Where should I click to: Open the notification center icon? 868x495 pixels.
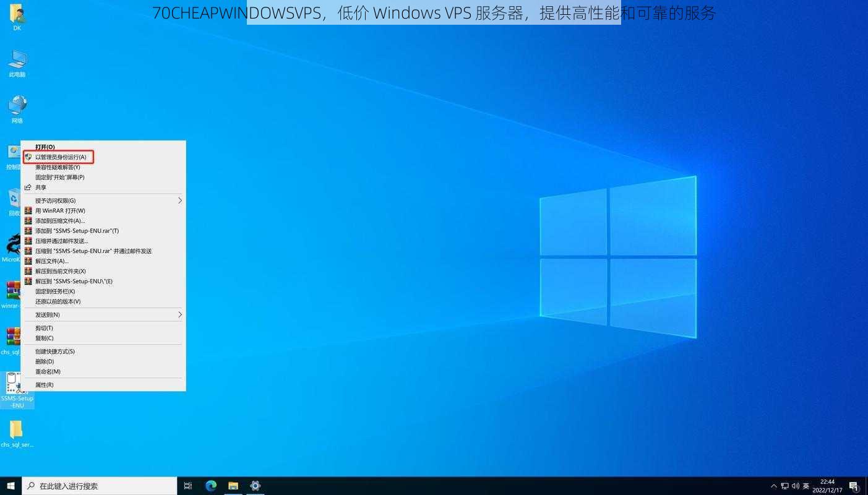pos(854,486)
